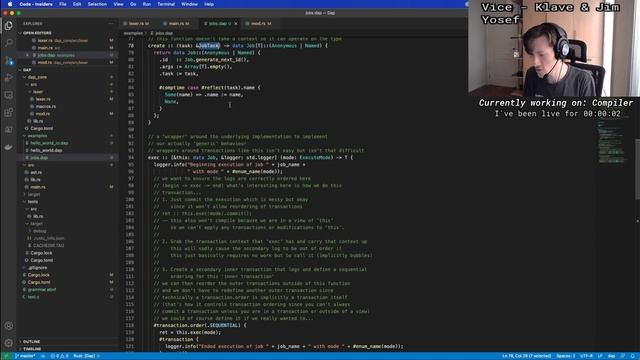Image resolution: width=640 pixels, height=360 pixels.
Task: Open the Apple menu
Action: click(10, 4)
